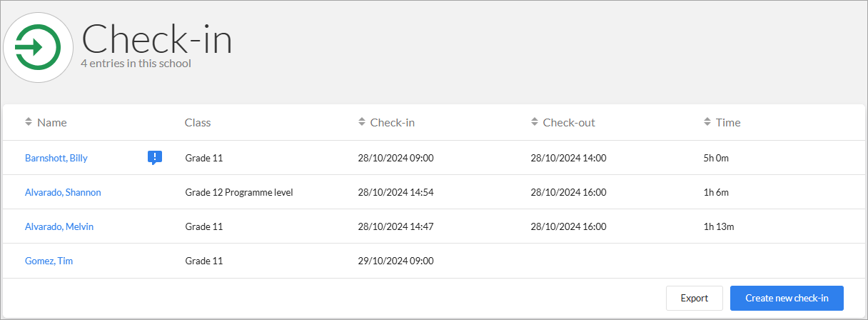The height and width of the screenshot is (320, 868).
Task: Select the 1h 13m time cell
Action: coord(719,226)
